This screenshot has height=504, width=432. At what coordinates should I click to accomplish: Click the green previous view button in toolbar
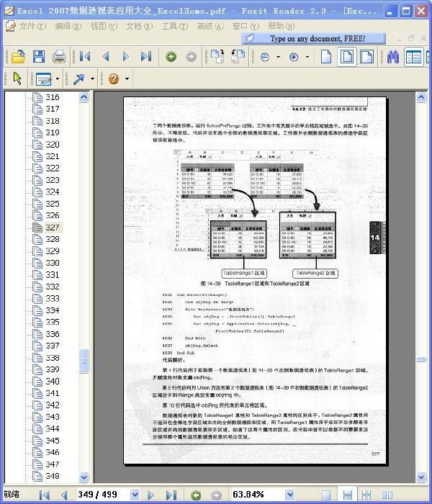(x=171, y=57)
